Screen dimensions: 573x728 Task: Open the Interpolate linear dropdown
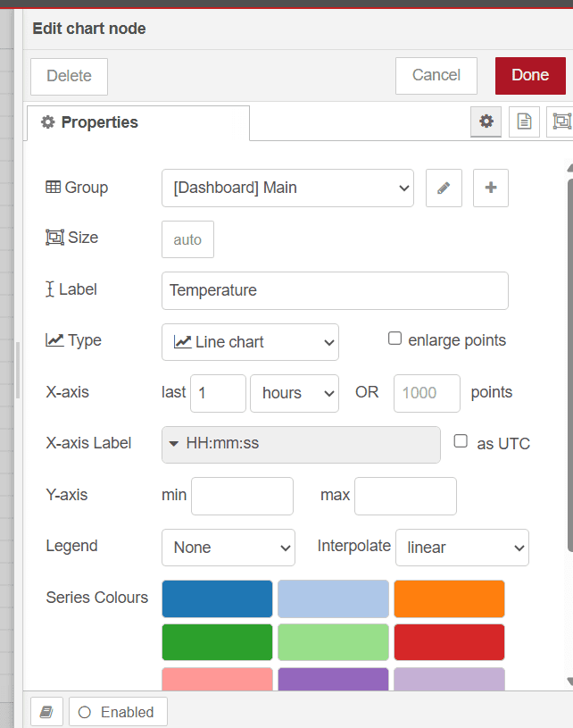pyautogui.click(x=461, y=548)
